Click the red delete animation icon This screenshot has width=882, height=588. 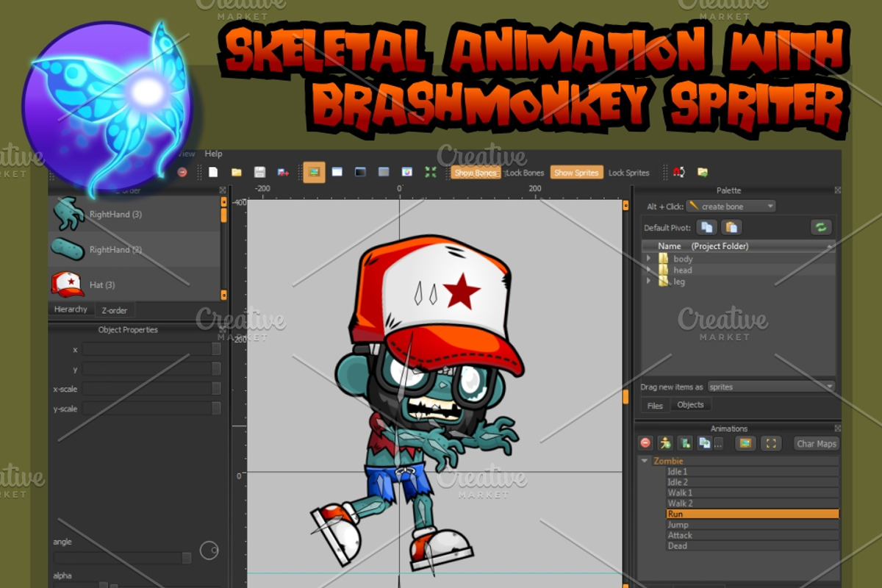point(645,443)
